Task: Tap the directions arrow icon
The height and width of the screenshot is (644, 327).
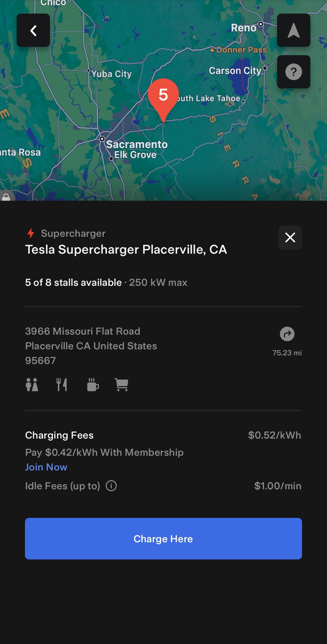Action: [x=287, y=334]
